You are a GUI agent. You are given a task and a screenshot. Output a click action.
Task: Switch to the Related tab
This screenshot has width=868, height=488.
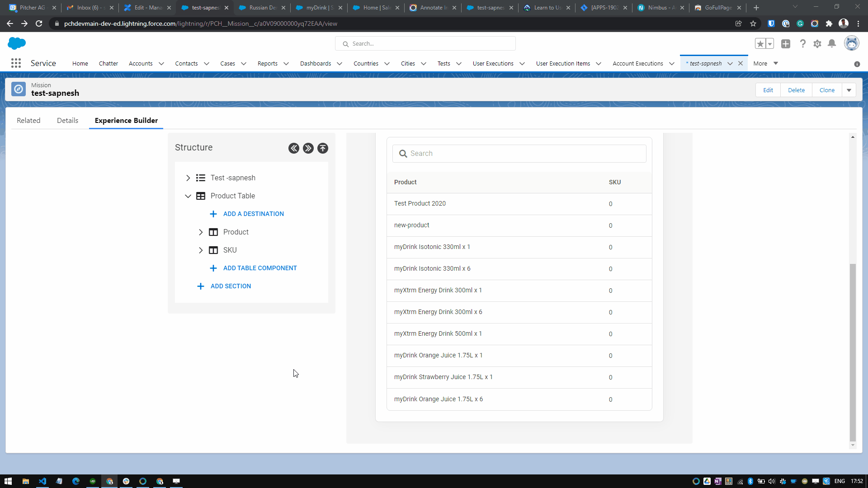28,121
